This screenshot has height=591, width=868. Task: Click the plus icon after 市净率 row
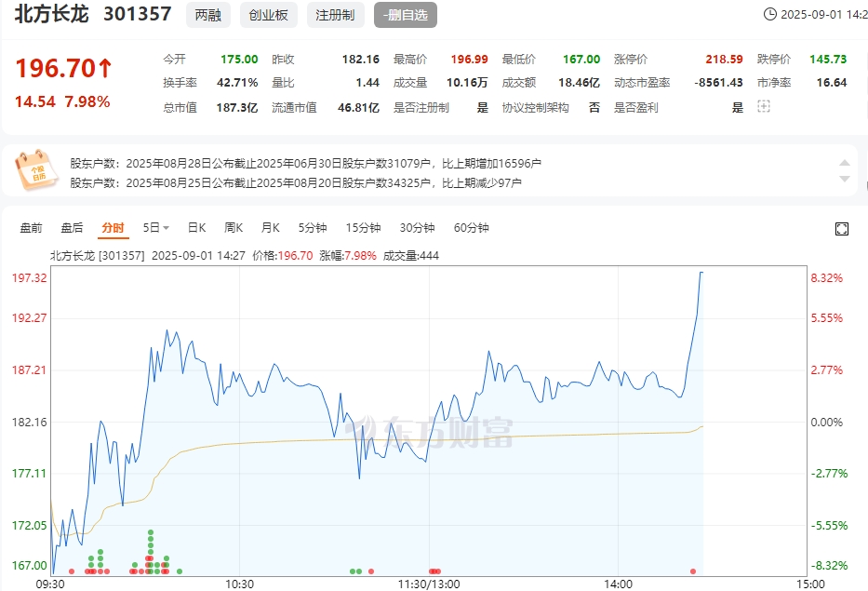click(x=764, y=106)
